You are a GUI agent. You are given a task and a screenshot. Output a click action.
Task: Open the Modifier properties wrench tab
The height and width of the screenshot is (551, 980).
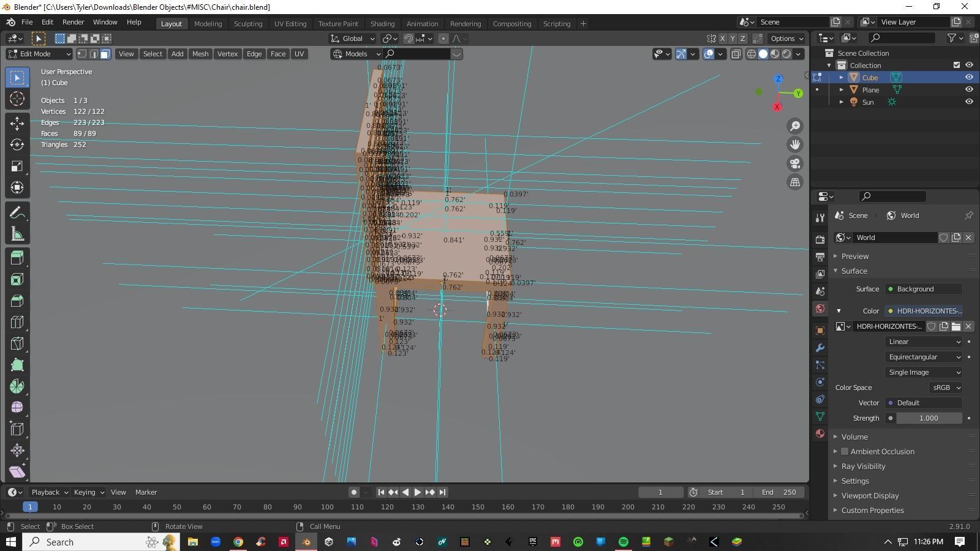click(820, 348)
